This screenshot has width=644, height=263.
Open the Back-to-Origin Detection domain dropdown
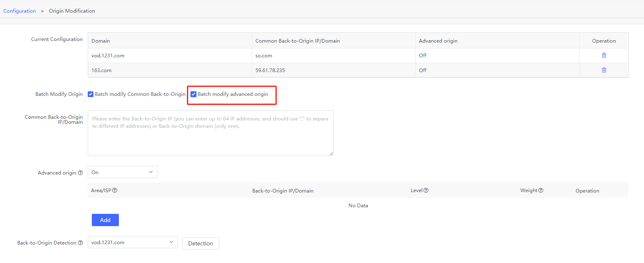(x=132, y=243)
